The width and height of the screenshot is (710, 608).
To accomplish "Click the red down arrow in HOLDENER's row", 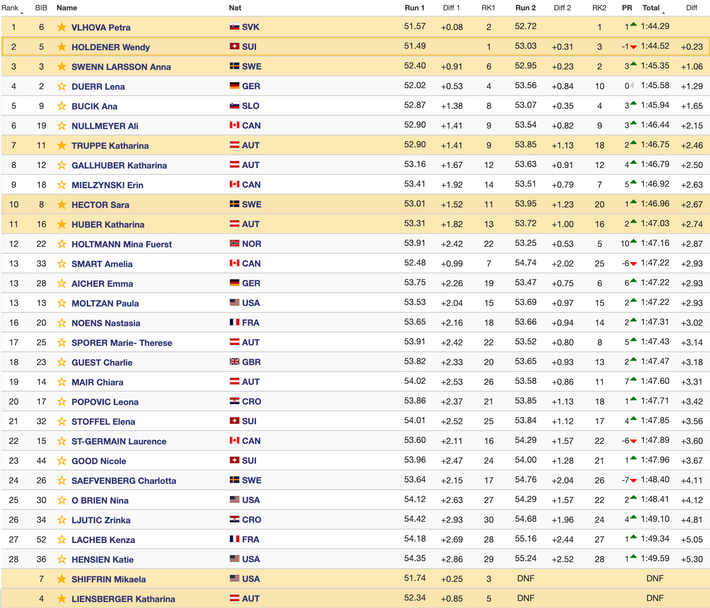I will pyautogui.click(x=634, y=47).
